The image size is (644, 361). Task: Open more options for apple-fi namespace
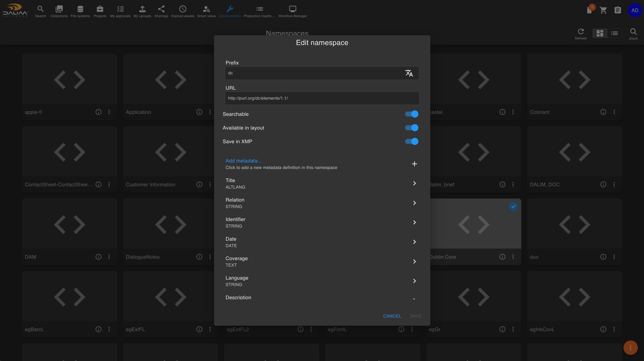click(109, 112)
